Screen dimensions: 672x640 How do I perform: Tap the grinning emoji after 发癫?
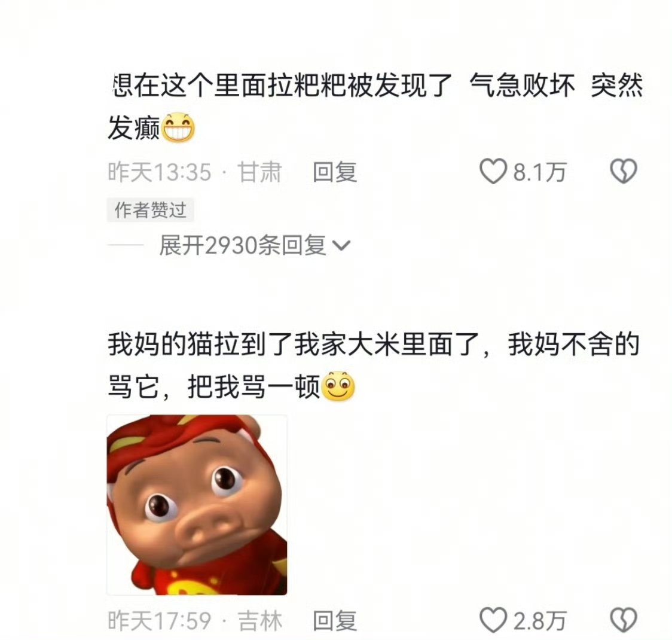tap(178, 127)
